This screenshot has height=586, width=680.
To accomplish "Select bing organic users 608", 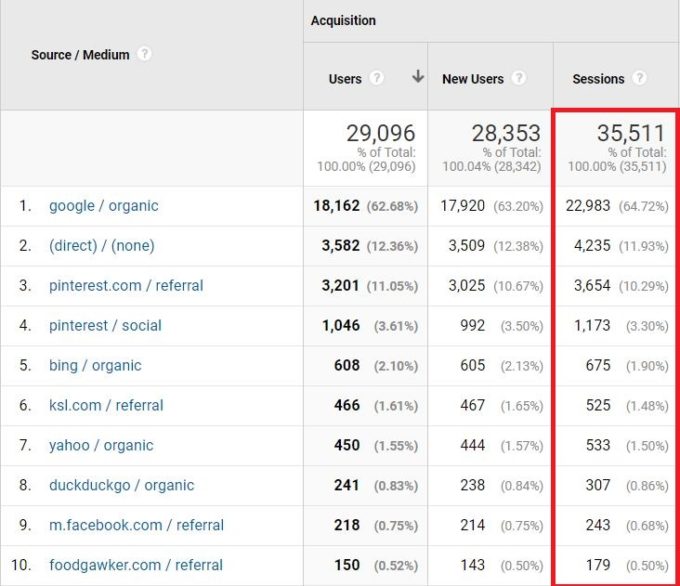I will [347, 365].
